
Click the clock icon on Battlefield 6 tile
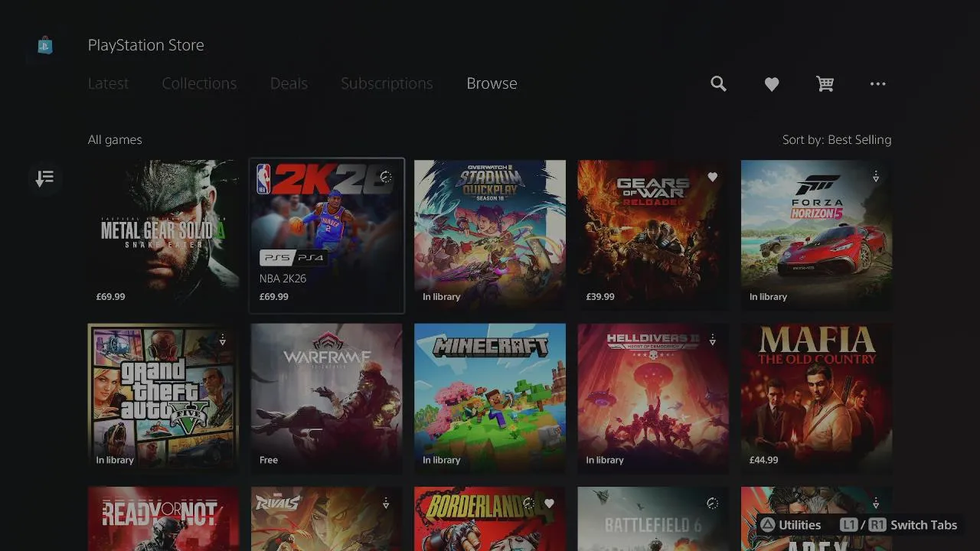(713, 503)
